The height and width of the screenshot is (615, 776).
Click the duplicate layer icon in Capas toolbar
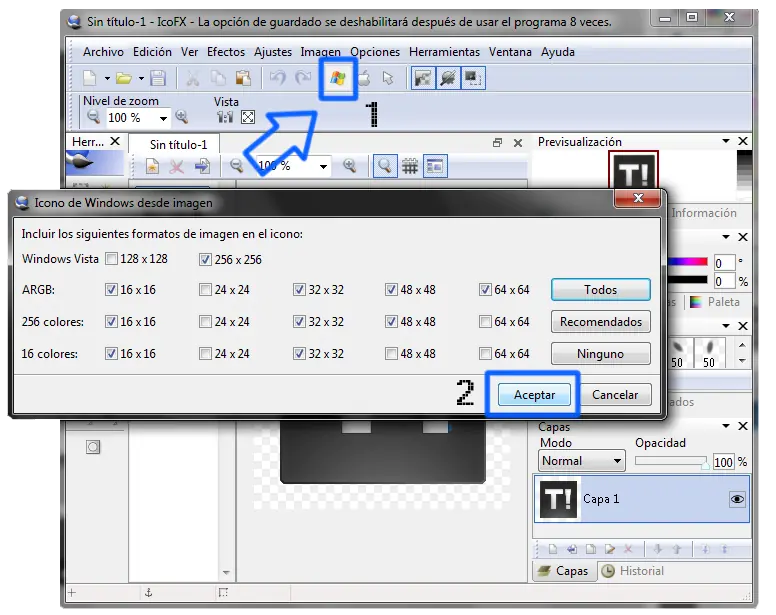[591, 549]
